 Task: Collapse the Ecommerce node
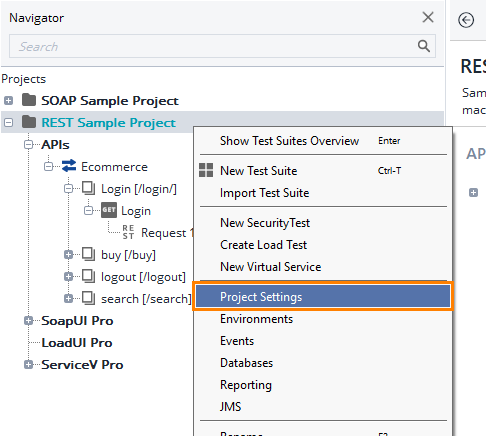tap(49, 166)
